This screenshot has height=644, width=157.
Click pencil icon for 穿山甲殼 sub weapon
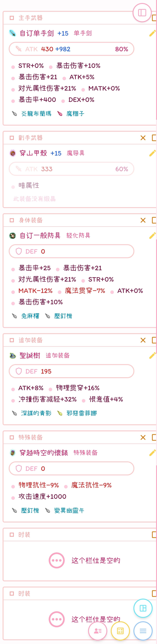click(152, 153)
